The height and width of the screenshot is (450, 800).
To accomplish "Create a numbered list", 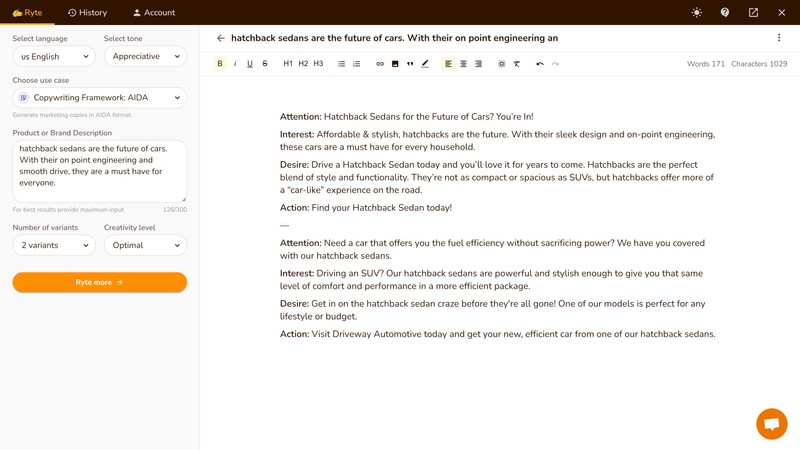I will (x=357, y=64).
